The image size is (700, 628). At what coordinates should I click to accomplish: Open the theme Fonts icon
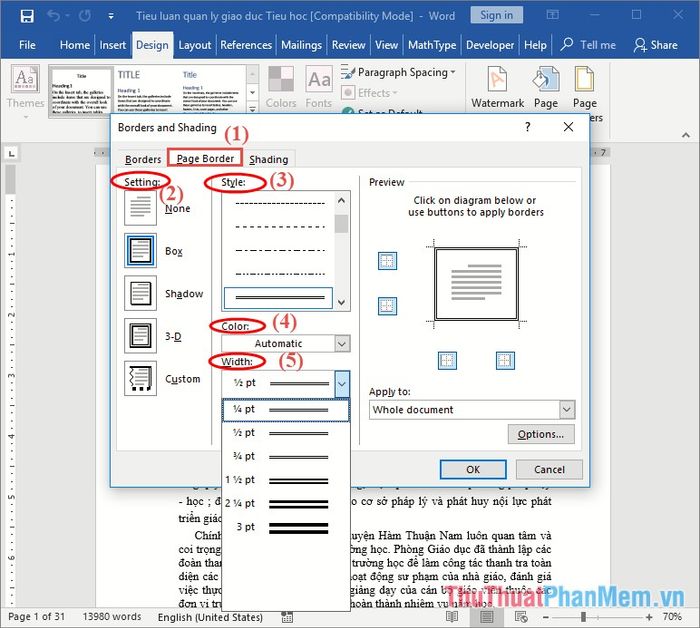click(x=319, y=80)
